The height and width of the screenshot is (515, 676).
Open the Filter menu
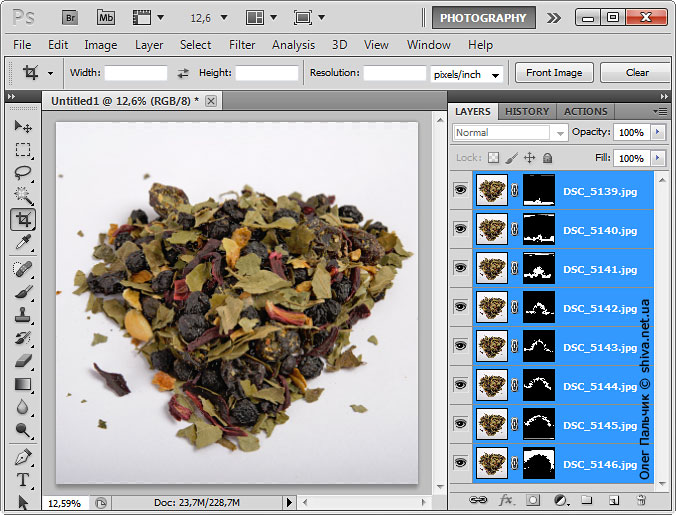(242, 45)
